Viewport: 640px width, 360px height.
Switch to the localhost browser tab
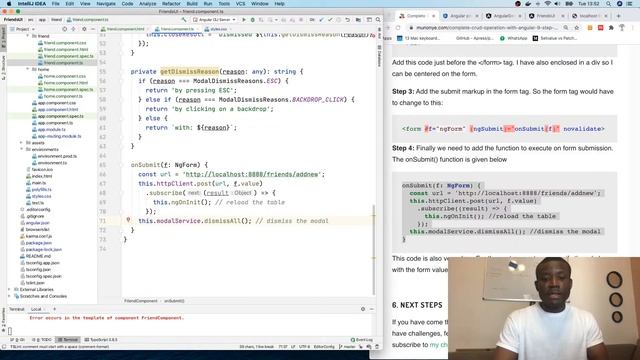click(x=588, y=16)
